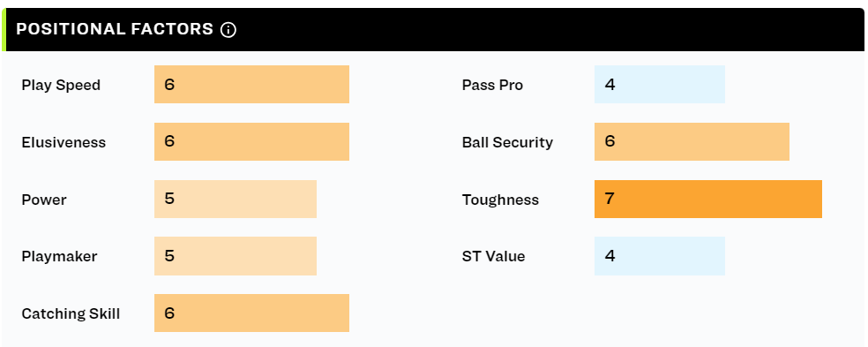Select the Ball Security rating bar

pos(692,142)
